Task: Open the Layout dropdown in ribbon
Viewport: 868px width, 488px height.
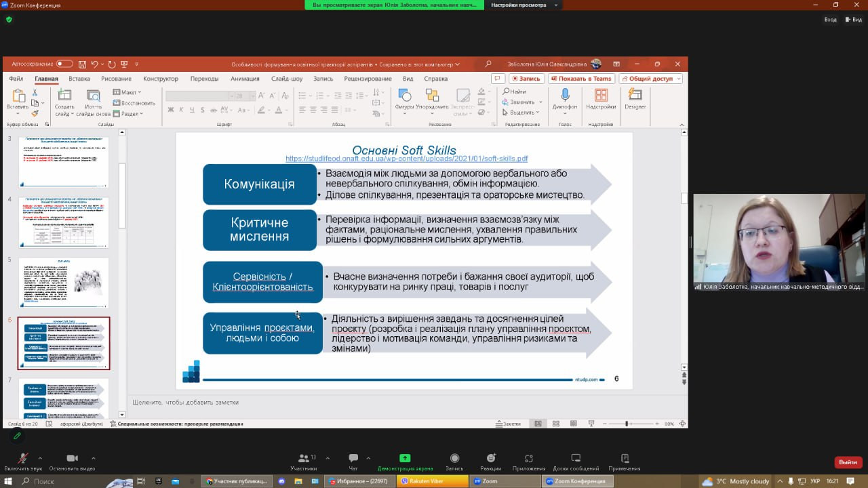Action: pos(127,92)
